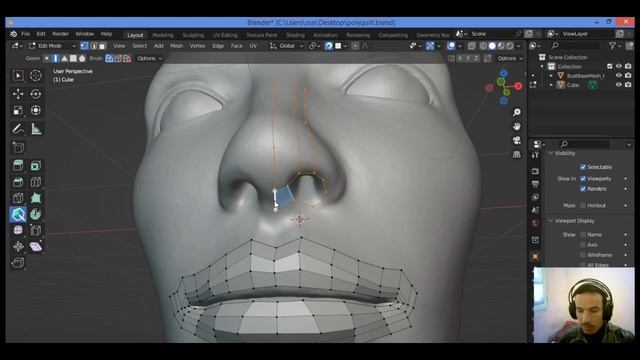The image size is (640, 360).
Task: Select the Rotate tool
Action: tap(36, 93)
